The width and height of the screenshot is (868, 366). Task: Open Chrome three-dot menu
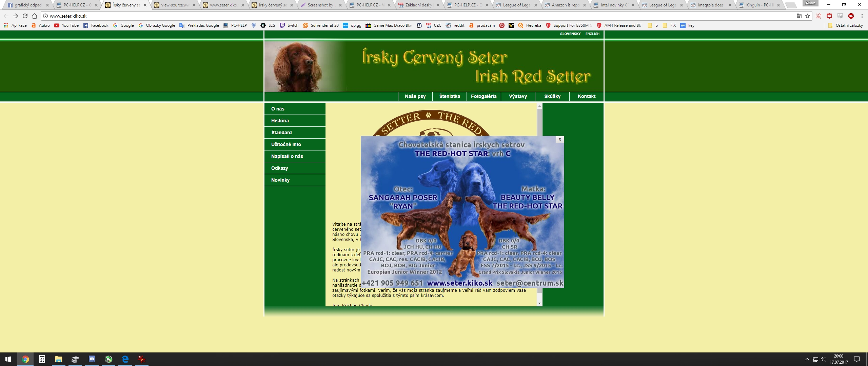point(862,16)
